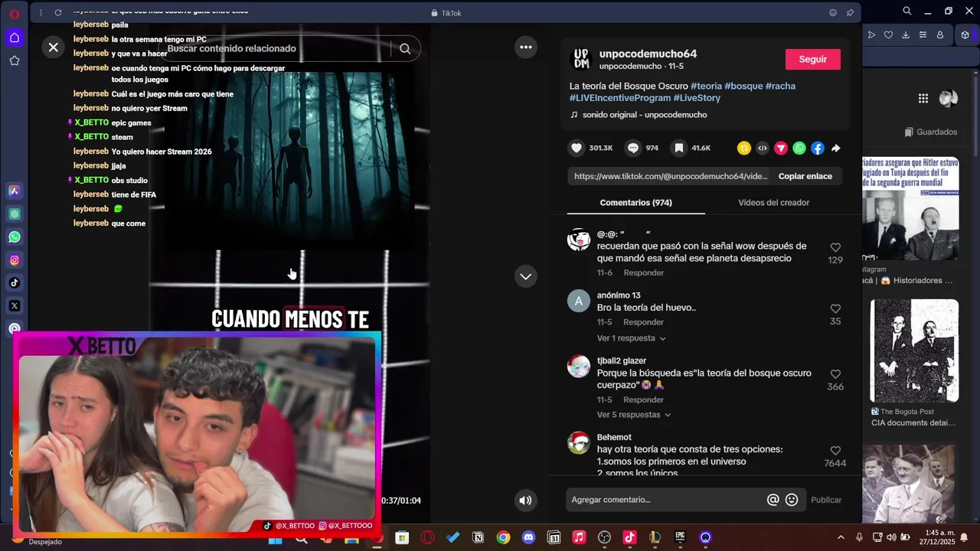Open Discord from the taskbar

(x=528, y=537)
